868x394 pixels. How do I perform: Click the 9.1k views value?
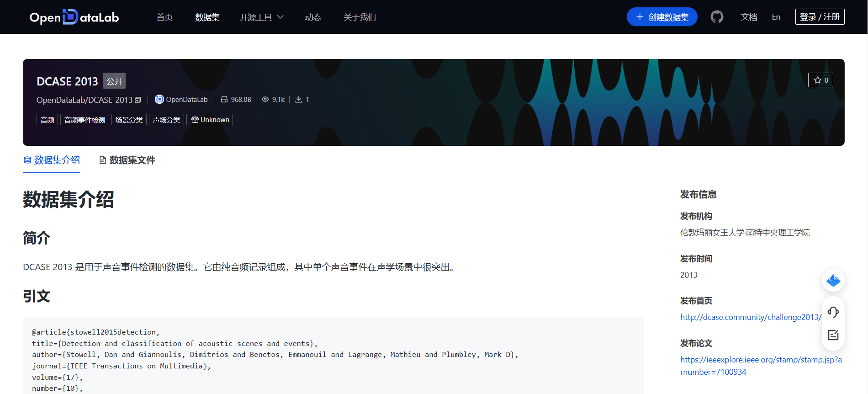[x=278, y=100]
